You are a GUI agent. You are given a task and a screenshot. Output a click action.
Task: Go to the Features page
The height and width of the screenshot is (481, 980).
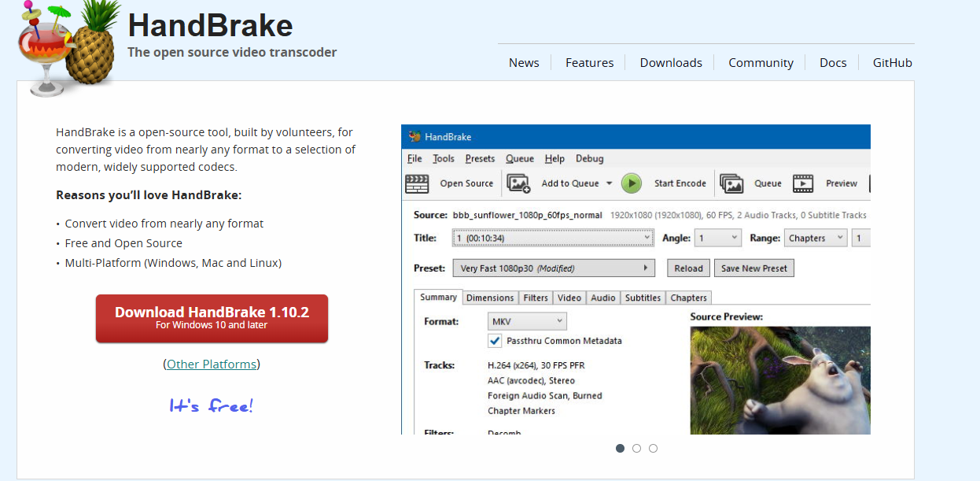589,63
